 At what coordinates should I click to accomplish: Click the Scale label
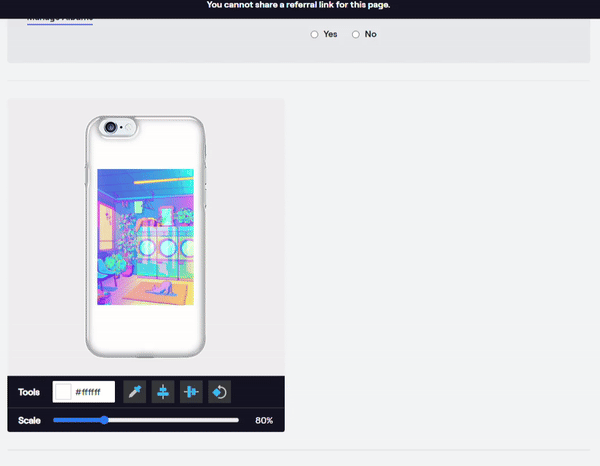29,420
